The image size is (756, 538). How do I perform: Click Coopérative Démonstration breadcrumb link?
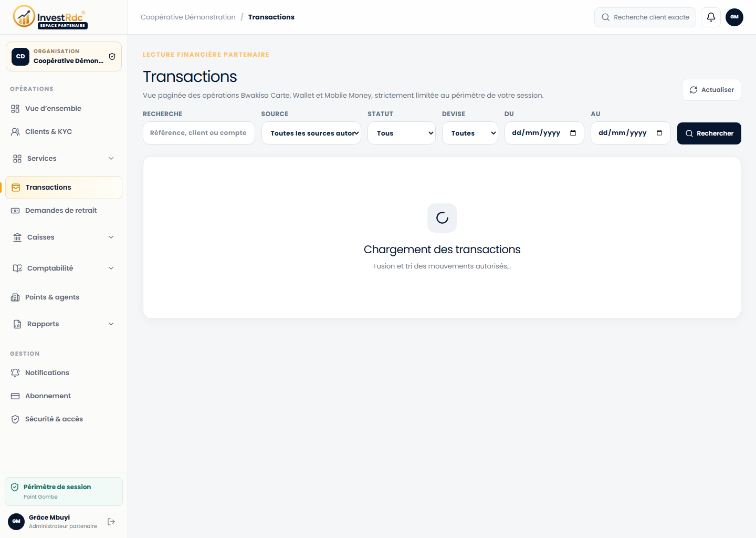point(188,17)
